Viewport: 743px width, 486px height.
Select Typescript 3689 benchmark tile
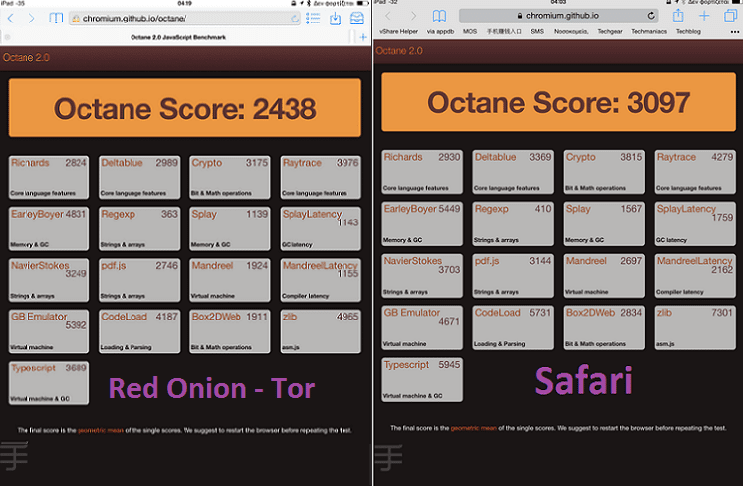(x=49, y=383)
